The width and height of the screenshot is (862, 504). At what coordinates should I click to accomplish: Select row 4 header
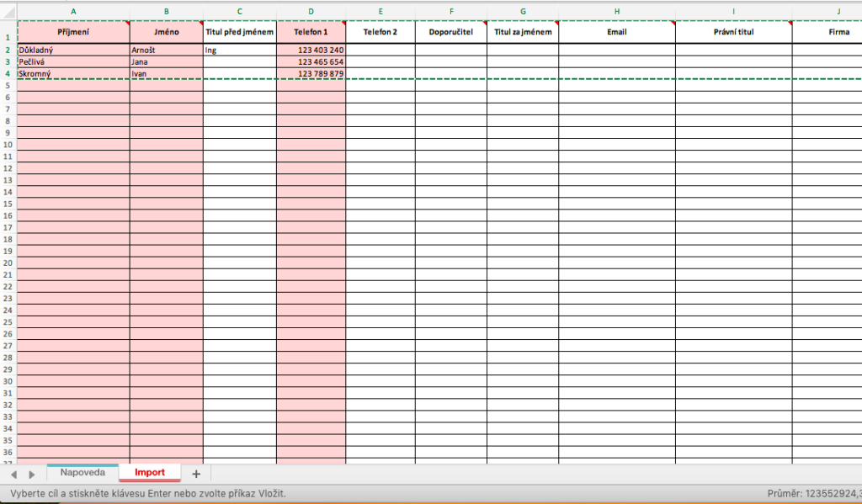[x=8, y=74]
